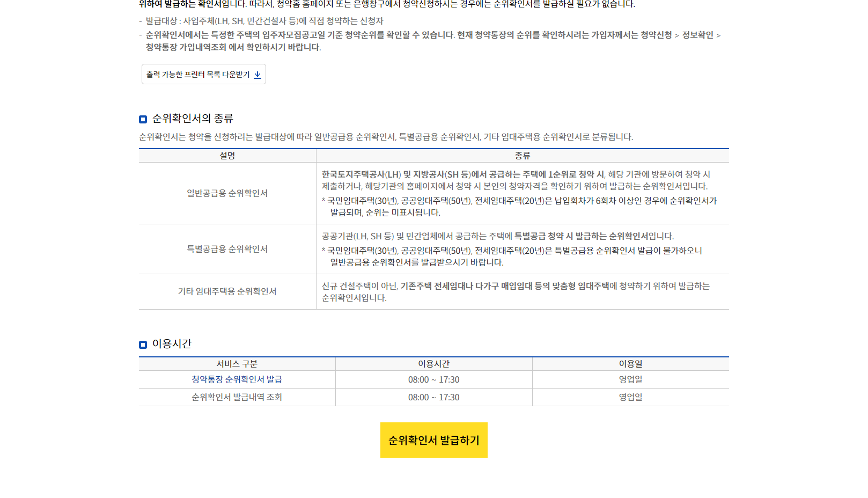Click the 이용시간 column header

pyautogui.click(x=433, y=363)
